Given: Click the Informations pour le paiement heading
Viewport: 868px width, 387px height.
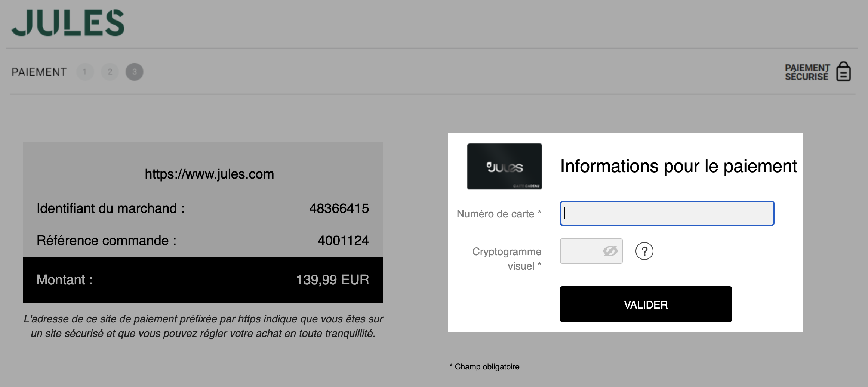Looking at the screenshot, I should [x=678, y=166].
